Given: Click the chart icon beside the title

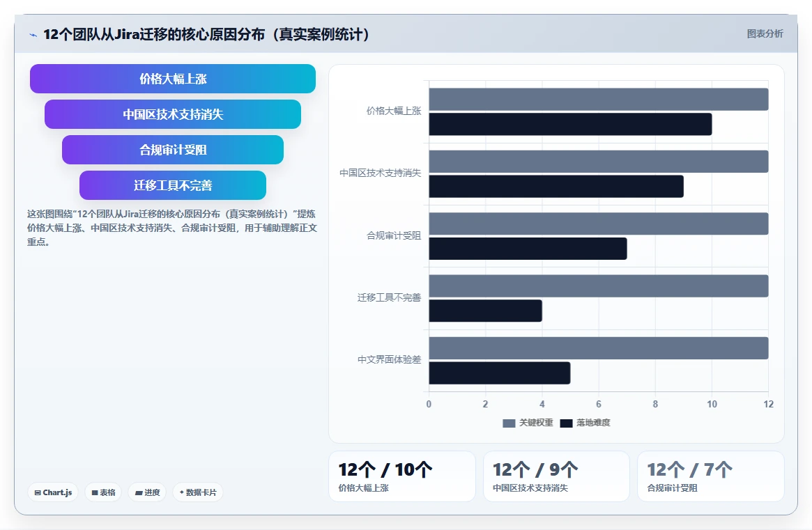Looking at the screenshot, I should pyautogui.click(x=33, y=36).
